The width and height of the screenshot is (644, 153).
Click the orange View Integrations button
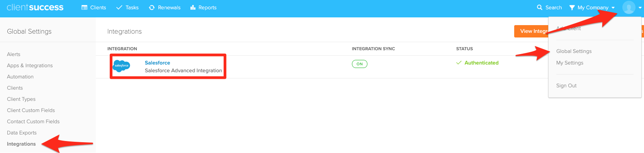(532, 31)
